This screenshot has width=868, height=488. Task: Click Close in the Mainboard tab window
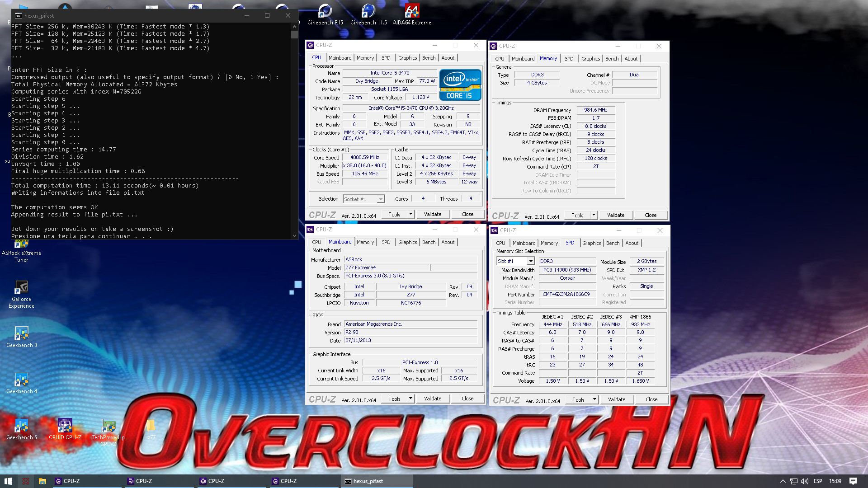pos(467,399)
